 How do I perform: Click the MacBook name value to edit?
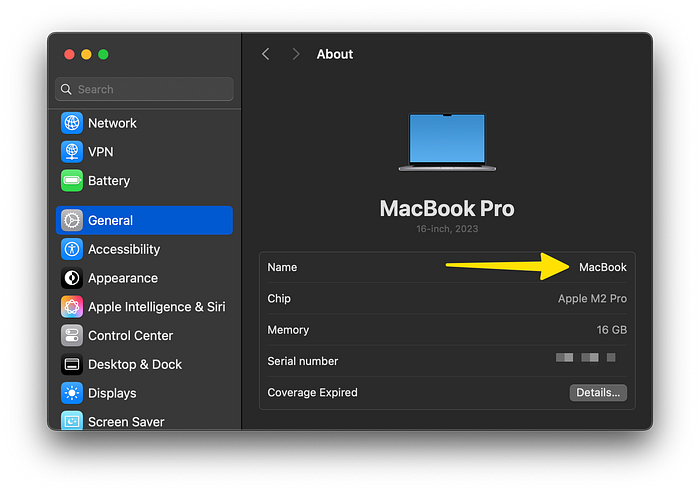(602, 267)
